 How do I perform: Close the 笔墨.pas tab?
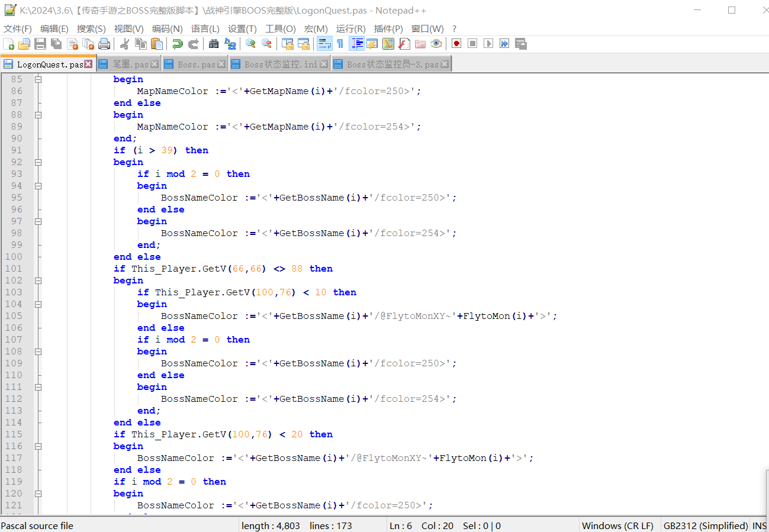click(x=155, y=64)
